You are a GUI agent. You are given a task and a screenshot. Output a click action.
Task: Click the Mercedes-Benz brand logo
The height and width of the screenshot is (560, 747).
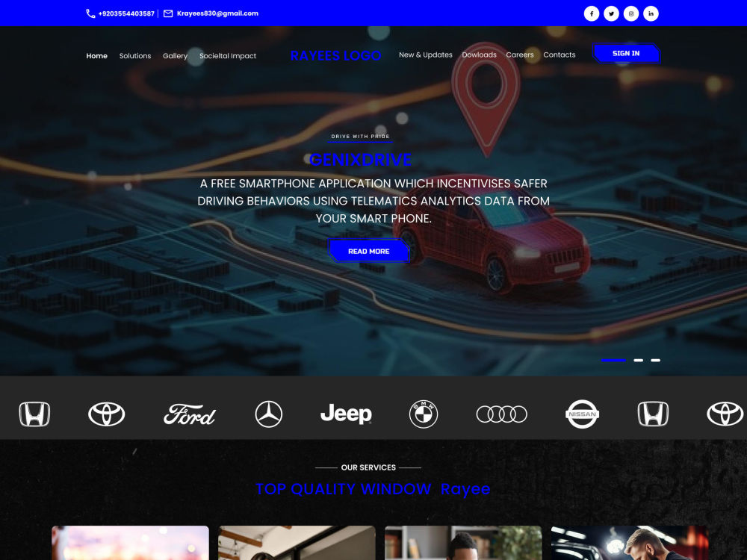269,414
